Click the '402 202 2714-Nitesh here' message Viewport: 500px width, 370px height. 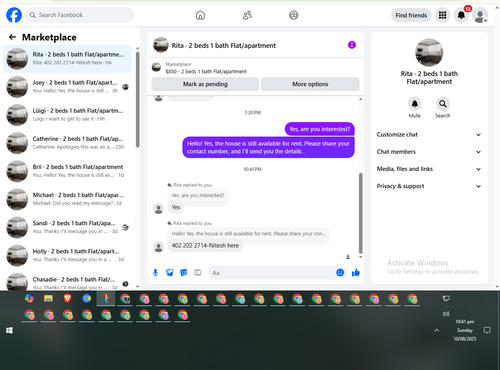click(x=205, y=246)
